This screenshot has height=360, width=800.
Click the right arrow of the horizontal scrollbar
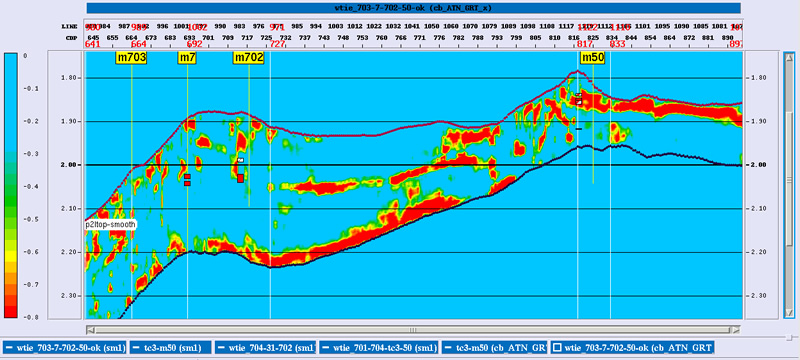(x=736, y=330)
